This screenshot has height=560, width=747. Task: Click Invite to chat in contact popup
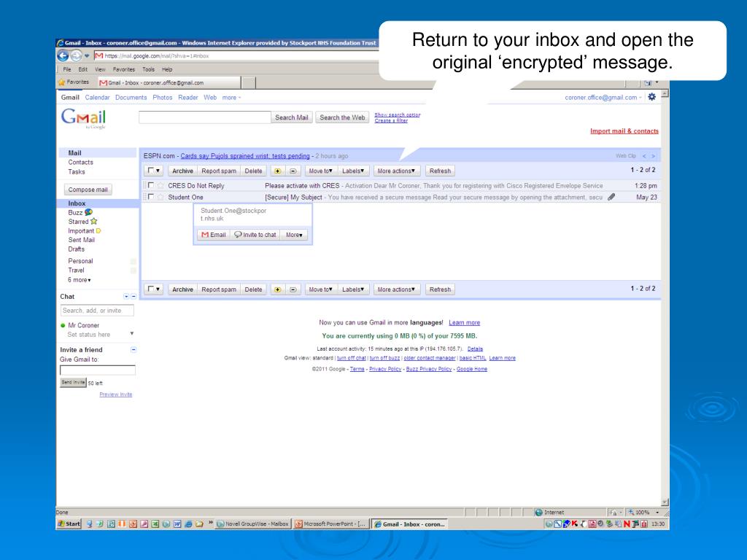[x=255, y=235]
